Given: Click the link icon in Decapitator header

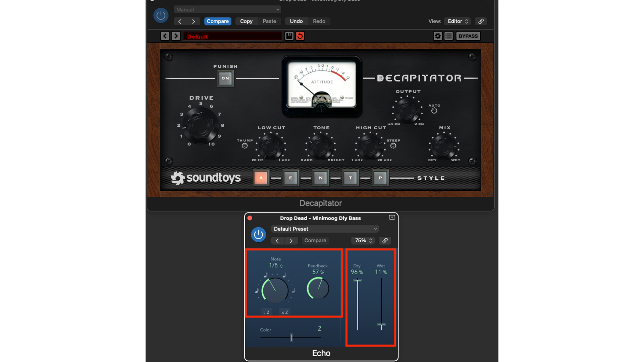Looking at the screenshot, I should 481,21.
